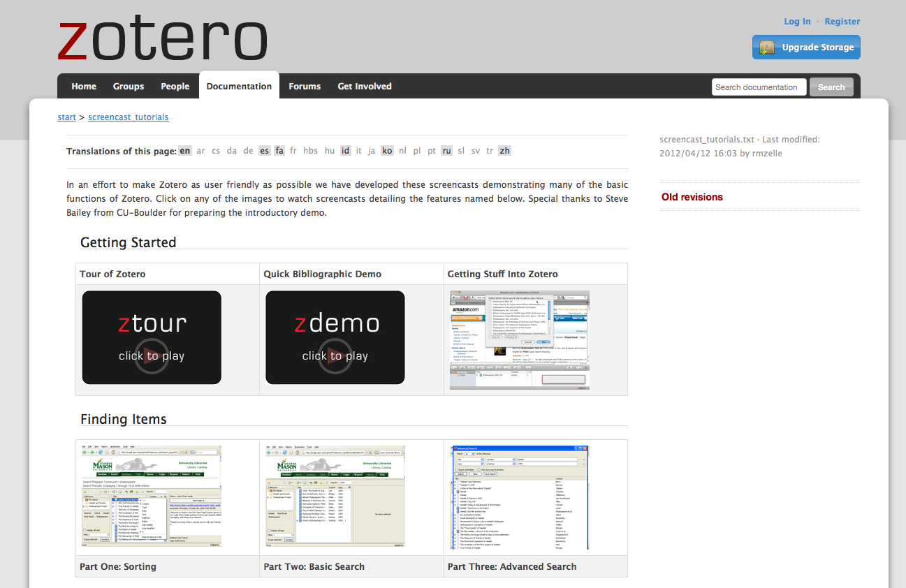Screen dimensions: 906x588
Task: Click the 'Last modified' file info text
Action: (740, 146)
